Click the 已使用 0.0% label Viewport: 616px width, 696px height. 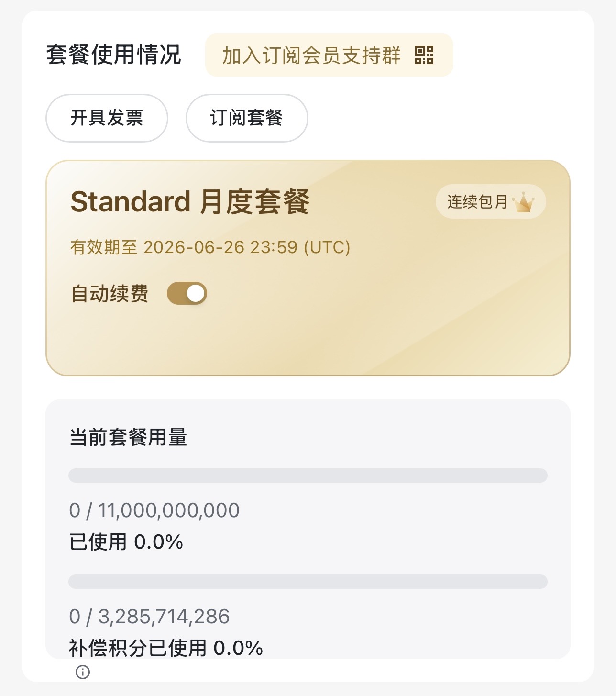coord(126,542)
